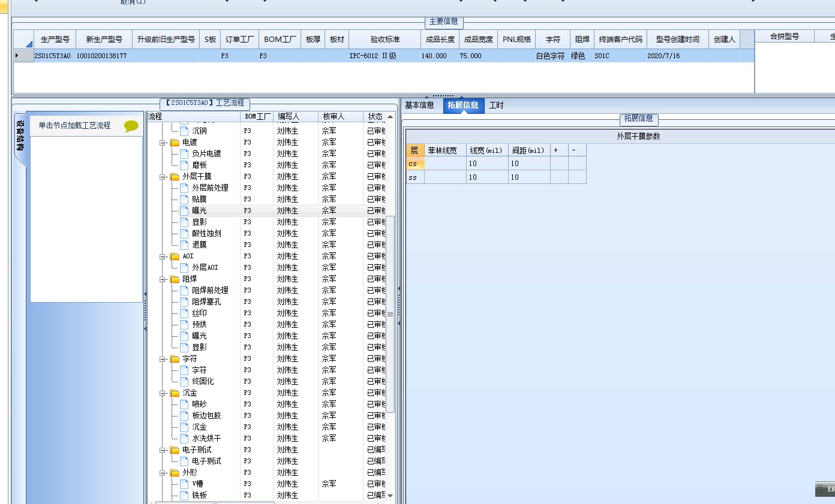Click the row indicator arrow of 2S01C5Y3A0 row
Image resolution: width=835 pixels, height=504 pixels.
coord(17,56)
